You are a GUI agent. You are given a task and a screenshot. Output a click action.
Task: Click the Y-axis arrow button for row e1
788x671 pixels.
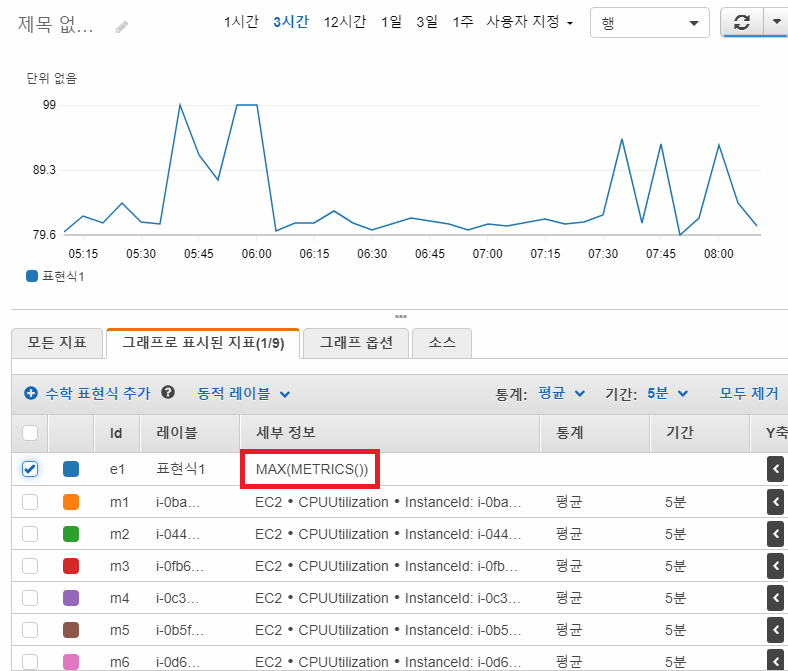click(775, 469)
